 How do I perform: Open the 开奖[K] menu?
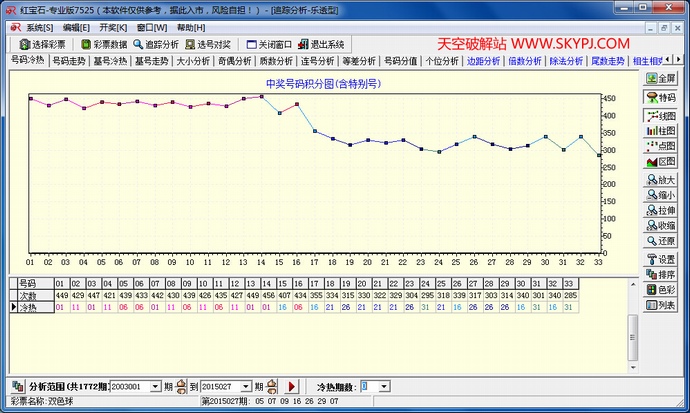tap(113, 27)
